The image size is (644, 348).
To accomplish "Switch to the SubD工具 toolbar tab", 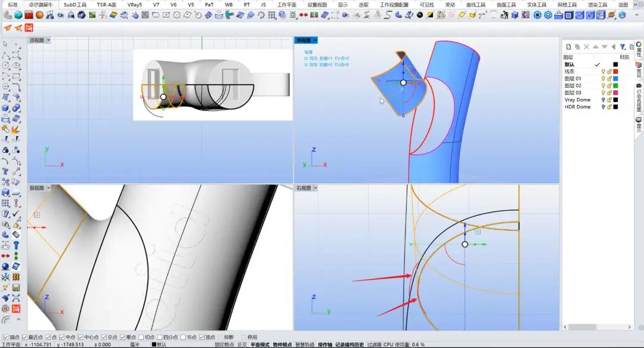I will click(75, 4).
